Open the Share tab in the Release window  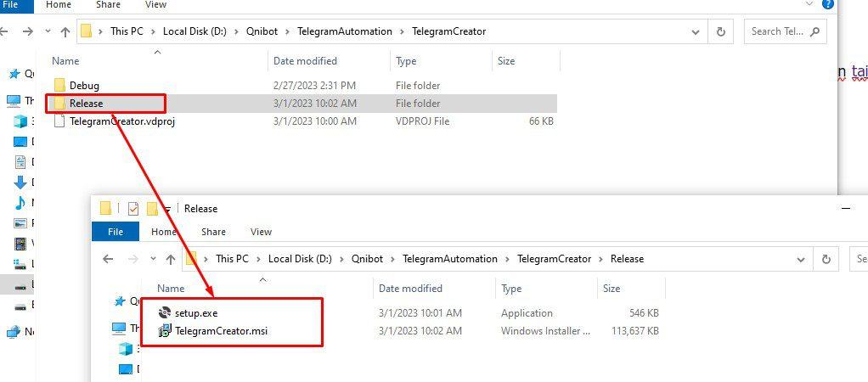click(x=213, y=232)
